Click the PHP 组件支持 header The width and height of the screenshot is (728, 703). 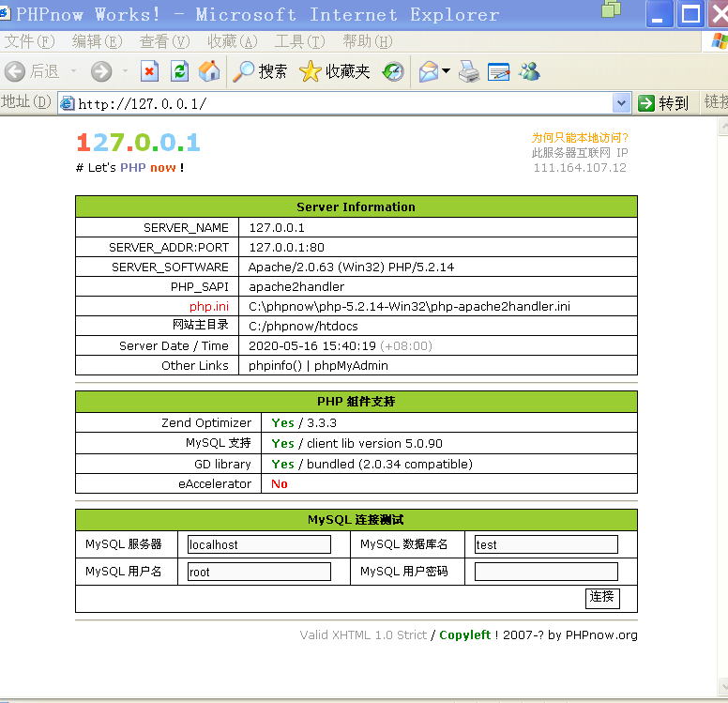click(356, 402)
